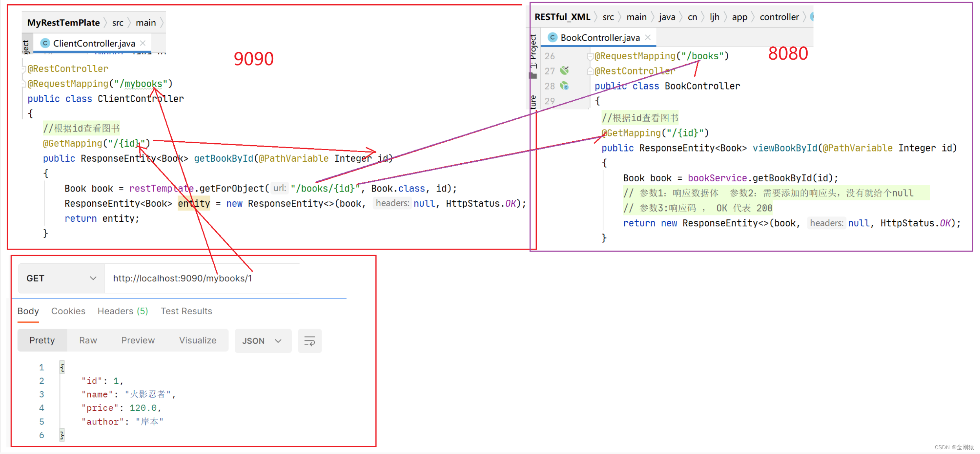Viewport: 980px width, 454px height.
Task: Select the Pretty view mode
Action: coord(42,340)
